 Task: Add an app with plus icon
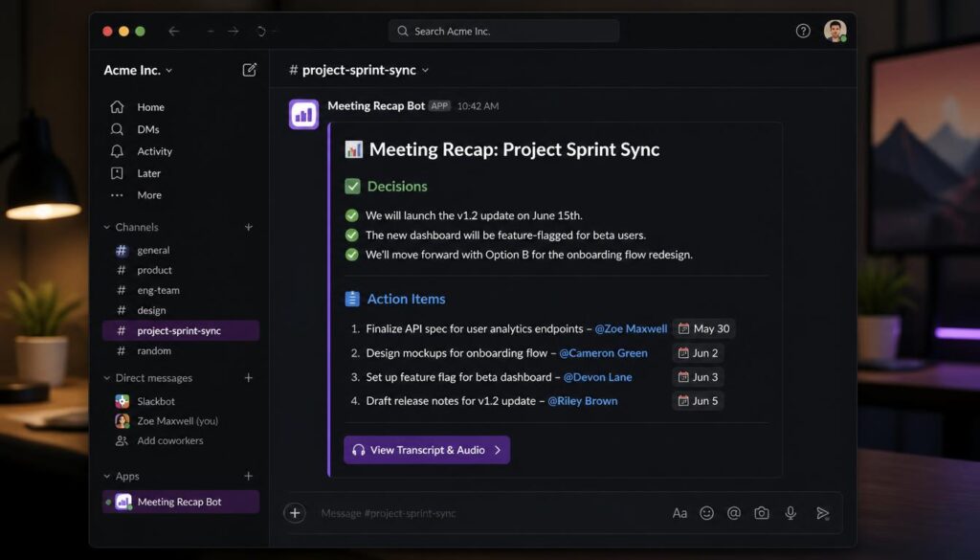249,476
